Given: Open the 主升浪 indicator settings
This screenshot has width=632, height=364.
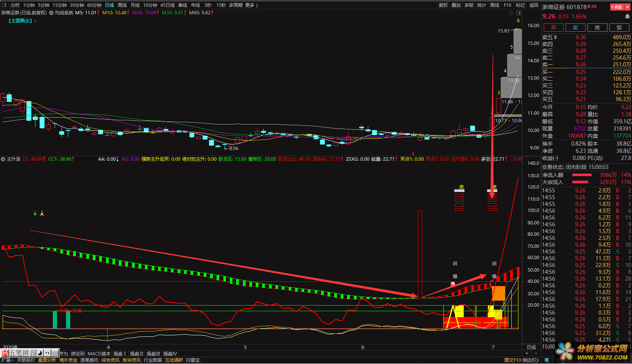Looking at the screenshot, I should tap(3, 159).
